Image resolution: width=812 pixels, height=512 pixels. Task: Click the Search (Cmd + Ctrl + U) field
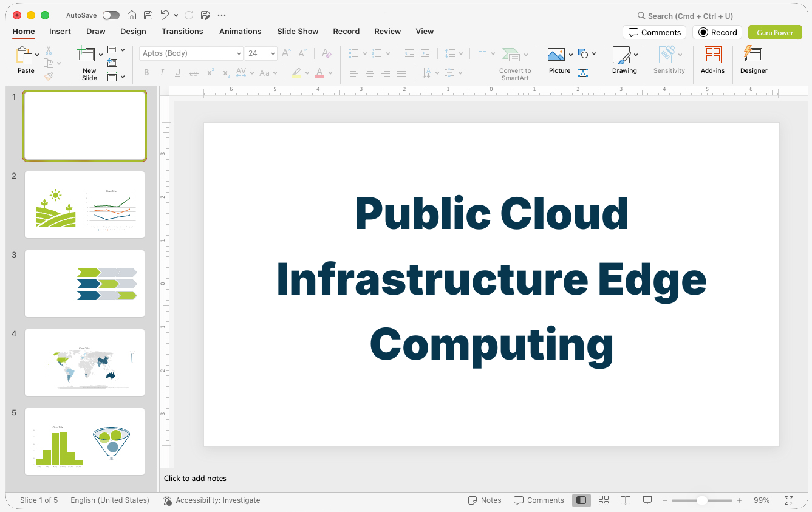[685, 16]
